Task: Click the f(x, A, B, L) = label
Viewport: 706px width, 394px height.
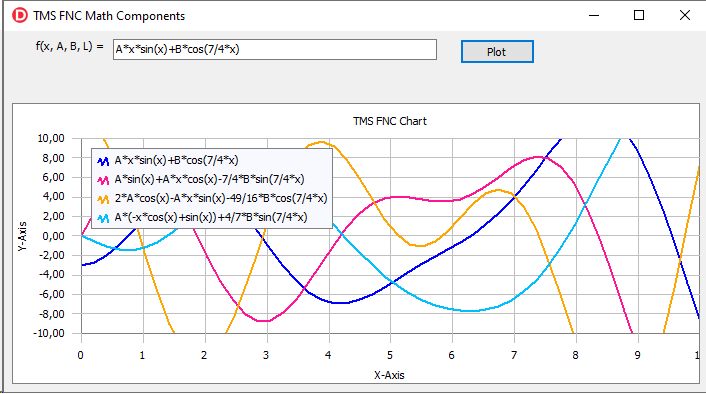Action: tap(70, 46)
